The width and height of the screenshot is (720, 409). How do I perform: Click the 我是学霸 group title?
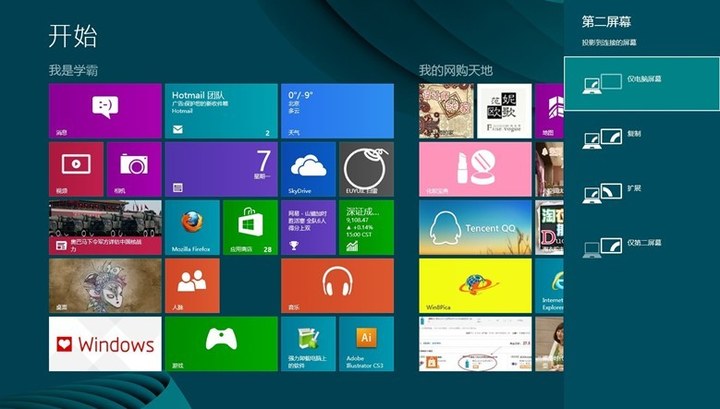point(73,71)
